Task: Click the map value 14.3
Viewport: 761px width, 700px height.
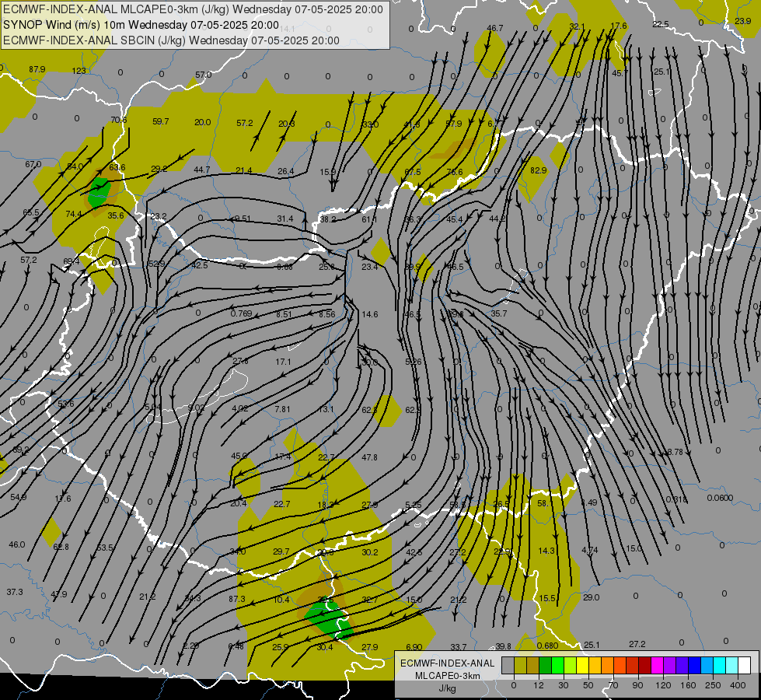Action: (546, 551)
